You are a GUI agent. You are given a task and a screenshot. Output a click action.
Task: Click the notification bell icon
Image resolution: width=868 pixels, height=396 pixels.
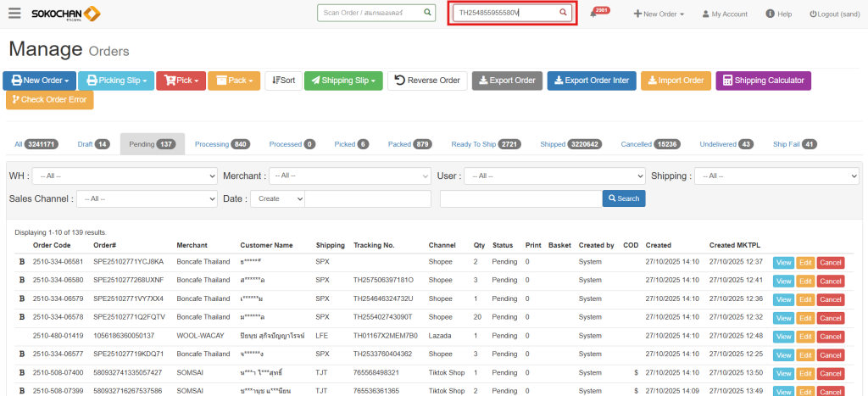[593, 14]
